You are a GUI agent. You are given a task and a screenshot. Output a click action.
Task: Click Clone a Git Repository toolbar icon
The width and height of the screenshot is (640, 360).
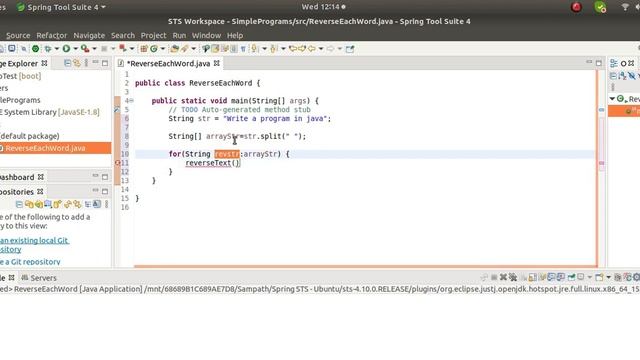38,204
